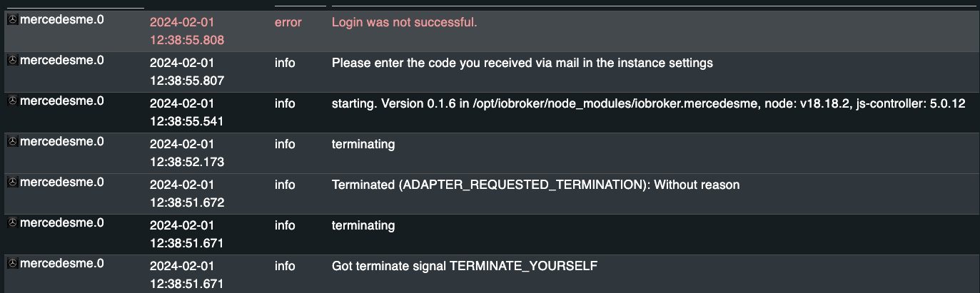Select the 'Please enter the code' log message

[x=522, y=63]
